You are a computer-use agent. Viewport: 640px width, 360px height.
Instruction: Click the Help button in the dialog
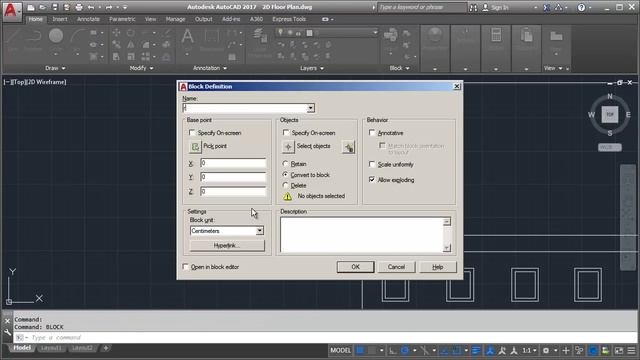click(438, 267)
